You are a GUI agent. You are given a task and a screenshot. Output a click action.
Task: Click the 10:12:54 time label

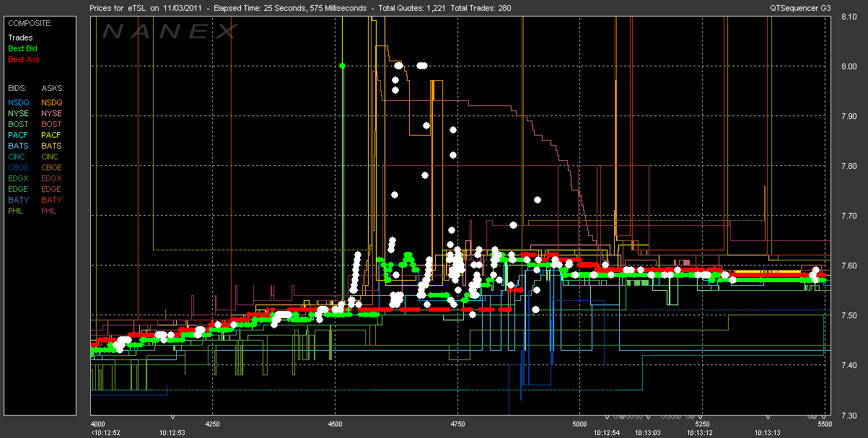[607, 432]
